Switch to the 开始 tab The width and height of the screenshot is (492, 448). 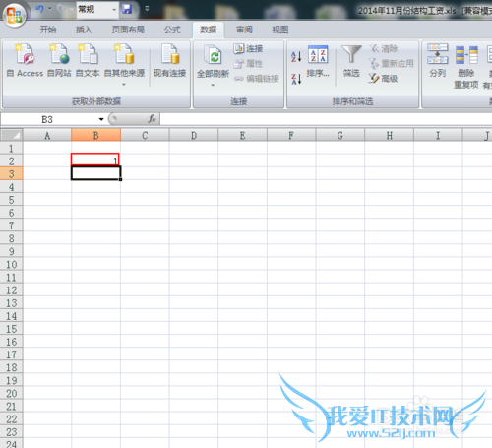(48, 30)
